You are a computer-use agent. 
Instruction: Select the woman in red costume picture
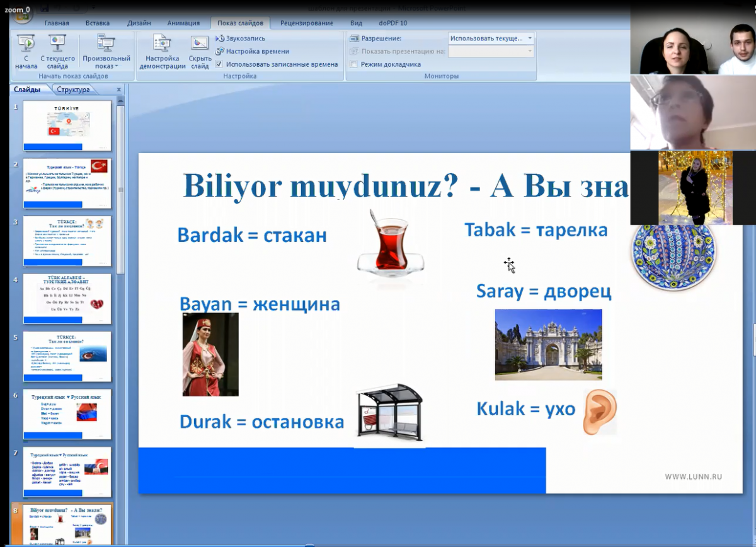point(210,354)
